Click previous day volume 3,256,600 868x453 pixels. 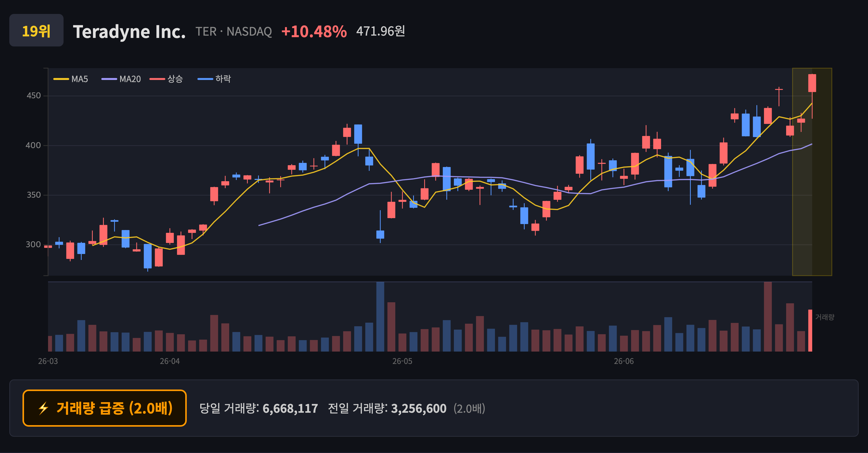pos(419,409)
